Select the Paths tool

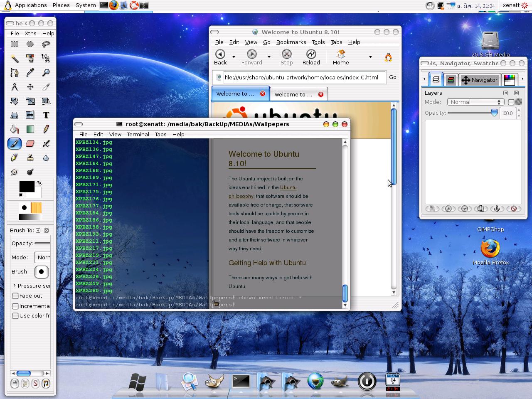pyautogui.click(x=15, y=73)
